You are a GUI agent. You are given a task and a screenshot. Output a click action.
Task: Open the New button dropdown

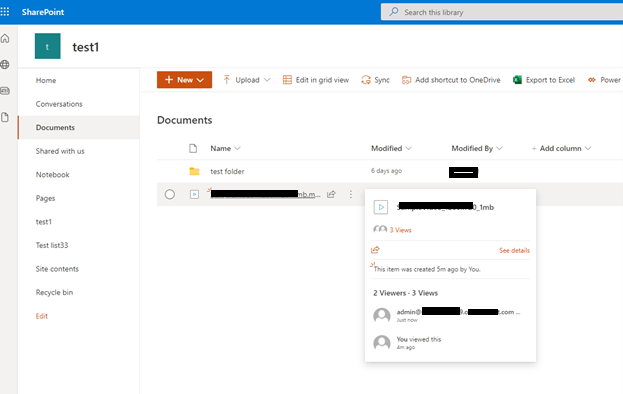tap(184, 80)
